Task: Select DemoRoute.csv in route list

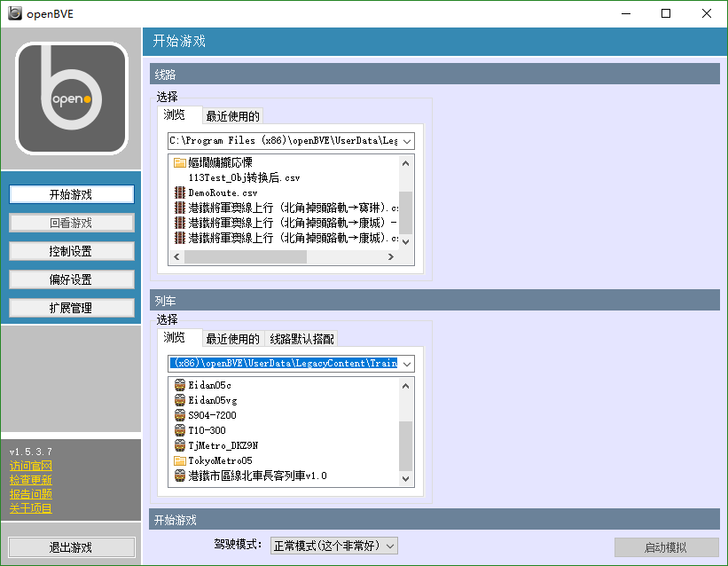Action: pyautogui.click(x=223, y=193)
